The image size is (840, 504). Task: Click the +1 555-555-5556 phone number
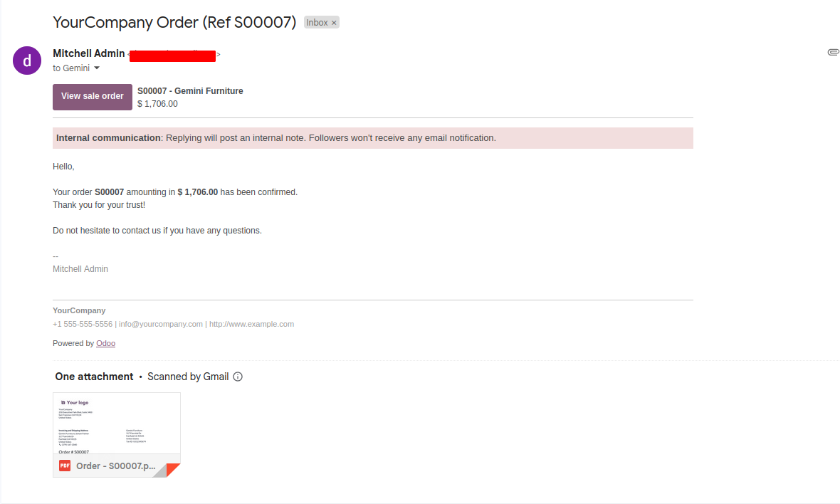[83, 324]
